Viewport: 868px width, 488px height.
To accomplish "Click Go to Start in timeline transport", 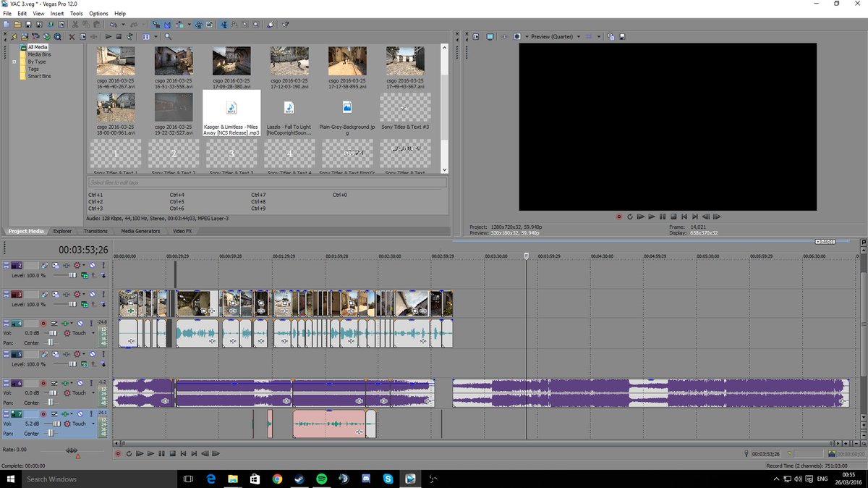I will pyautogui.click(x=183, y=454).
